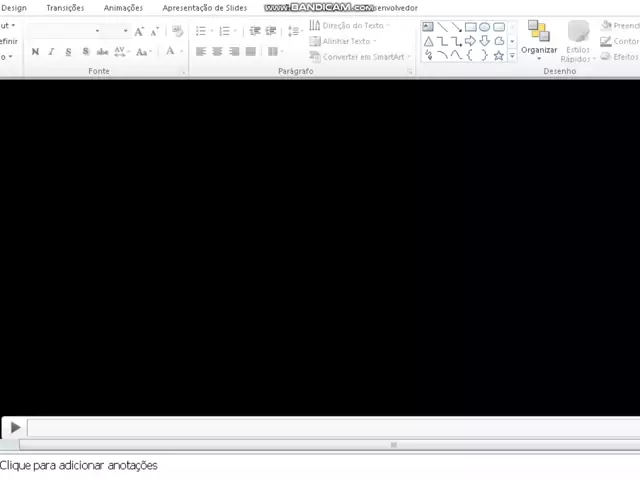The image size is (640, 480).
Task: Click to add notes in annotations pane
Action: (79, 466)
